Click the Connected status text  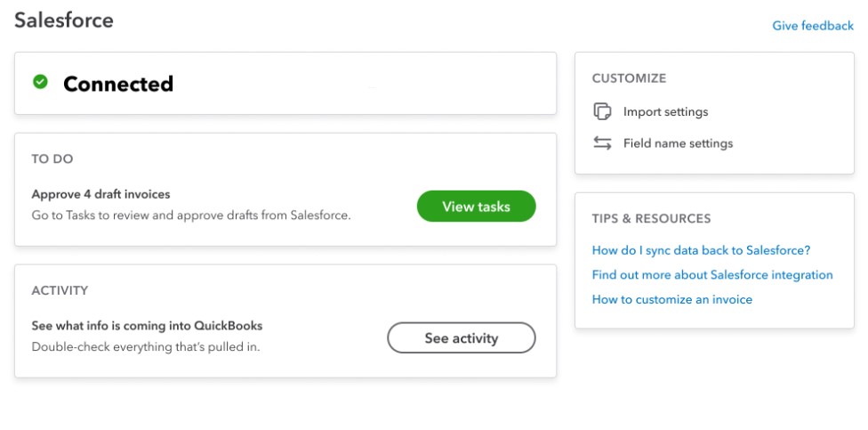click(118, 84)
